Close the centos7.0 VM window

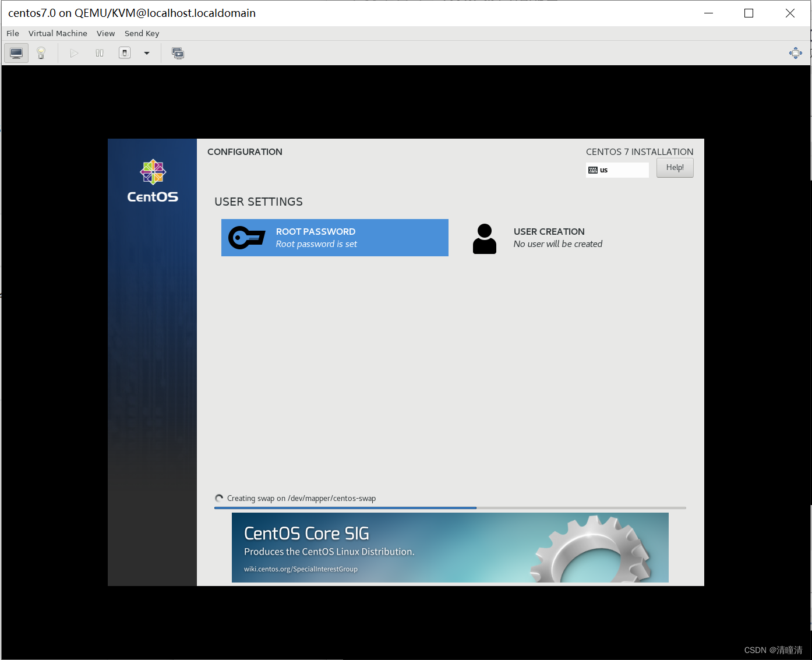(x=790, y=13)
